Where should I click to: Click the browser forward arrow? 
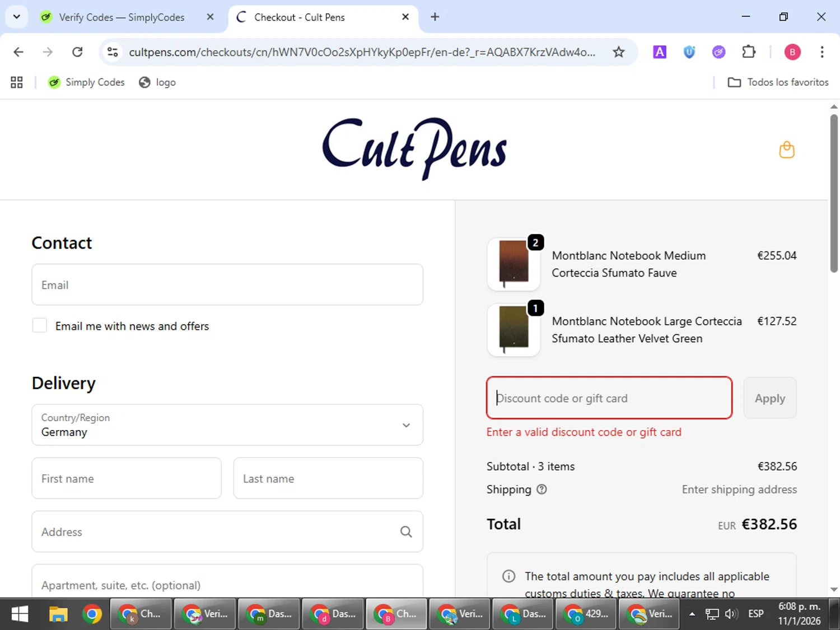click(48, 52)
